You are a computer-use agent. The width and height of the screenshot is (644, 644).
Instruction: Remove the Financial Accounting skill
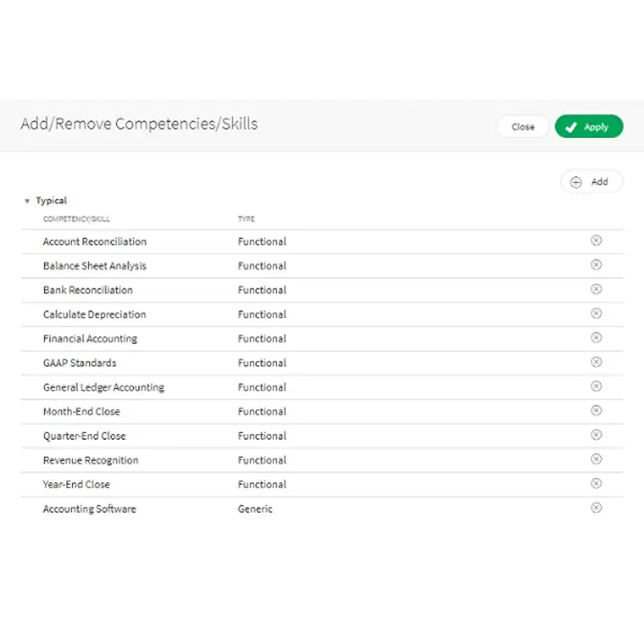click(x=596, y=337)
